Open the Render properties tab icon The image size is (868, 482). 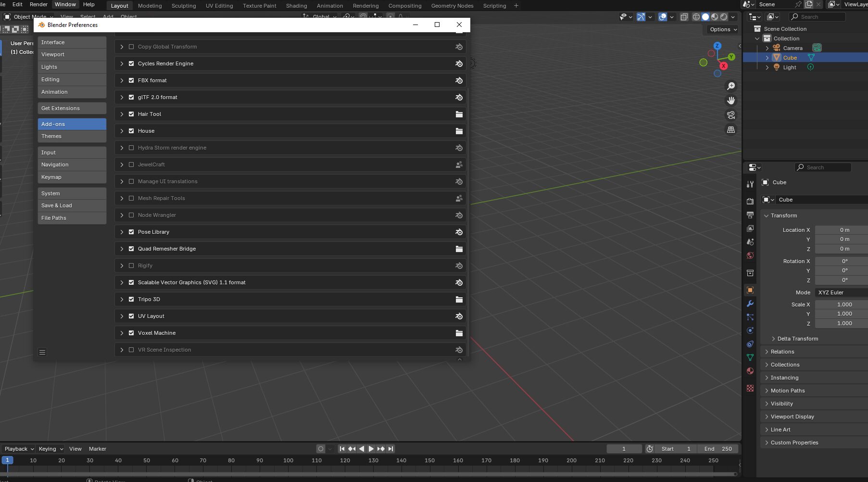(x=750, y=201)
